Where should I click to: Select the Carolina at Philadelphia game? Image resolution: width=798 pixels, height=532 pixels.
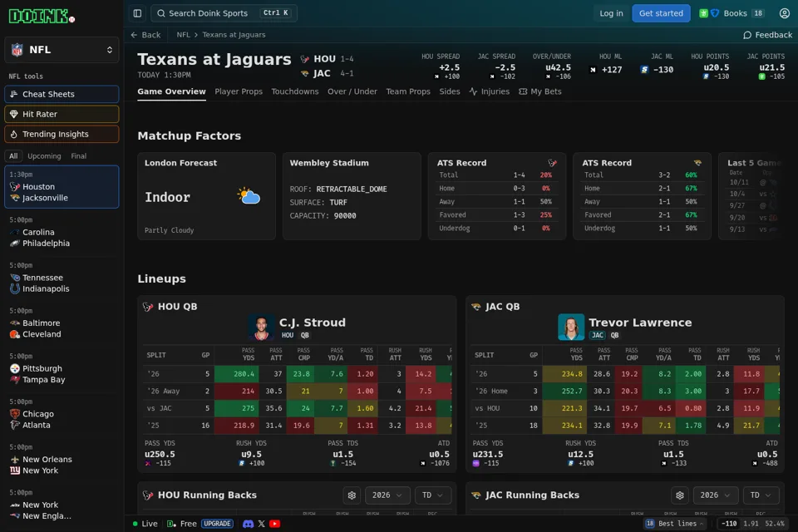62,232
